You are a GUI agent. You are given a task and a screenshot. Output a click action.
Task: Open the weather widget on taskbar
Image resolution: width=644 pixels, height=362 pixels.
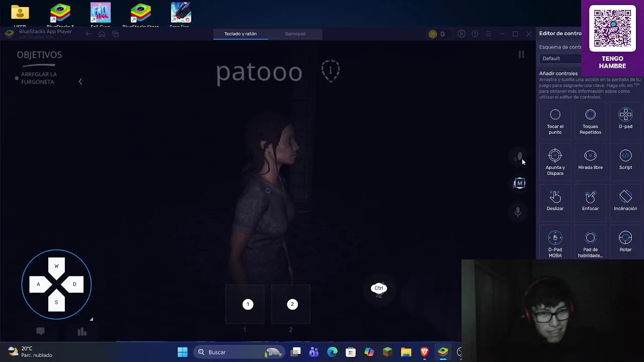click(31, 352)
